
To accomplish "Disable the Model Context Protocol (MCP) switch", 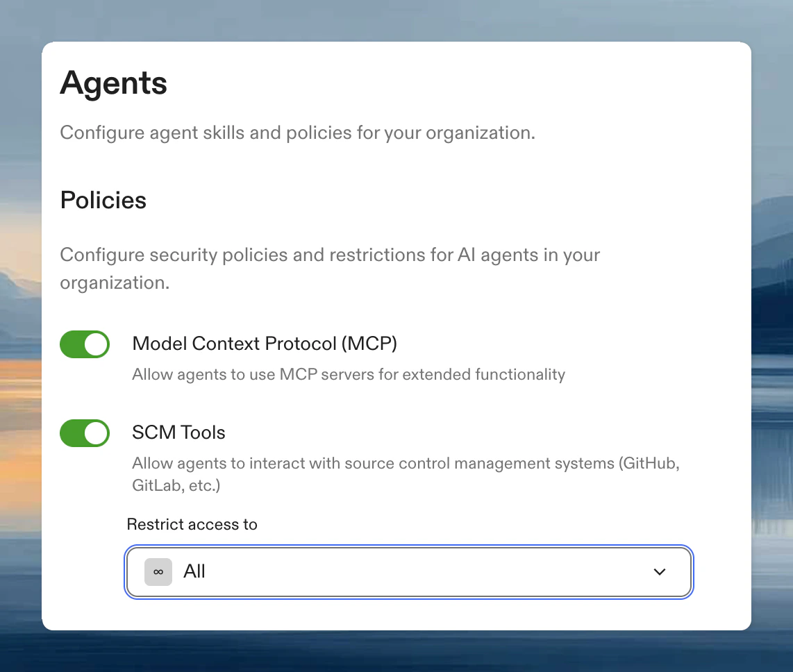I will click(x=85, y=344).
